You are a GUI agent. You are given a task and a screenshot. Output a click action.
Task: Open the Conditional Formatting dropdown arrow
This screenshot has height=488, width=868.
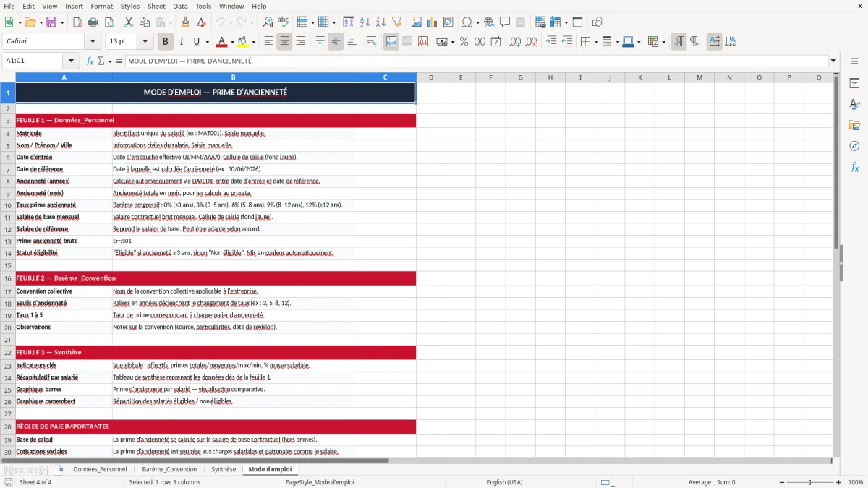point(663,42)
